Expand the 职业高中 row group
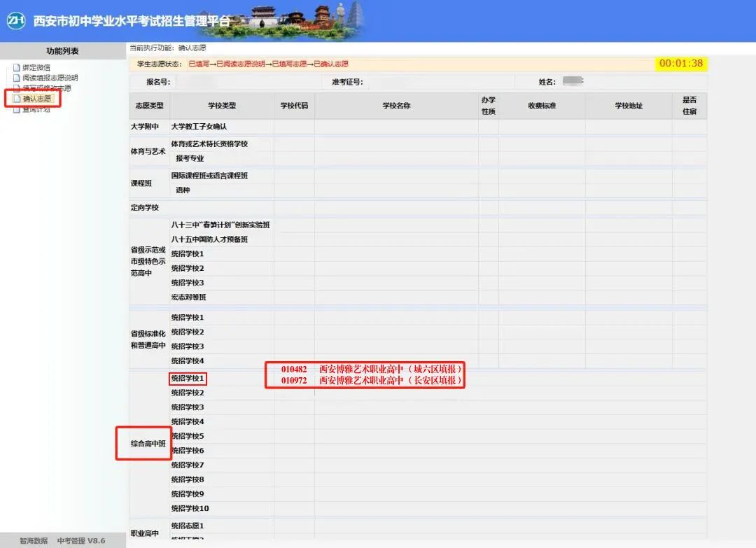Image resolution: width=756 pixels, height=548 pixels. pos(146,534)
